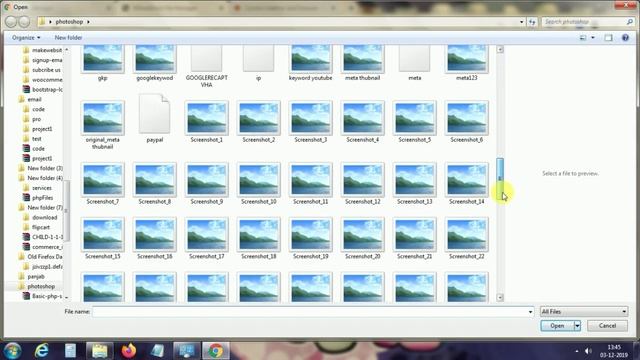Select the flipcart folder in tree

[x=36, y=227]
